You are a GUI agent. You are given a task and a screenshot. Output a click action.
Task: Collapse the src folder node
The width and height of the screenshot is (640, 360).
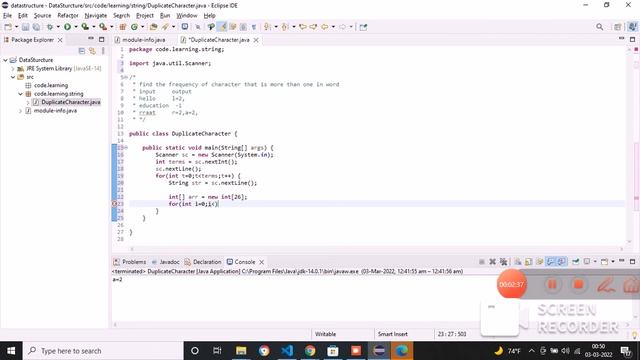click(13, 77)
